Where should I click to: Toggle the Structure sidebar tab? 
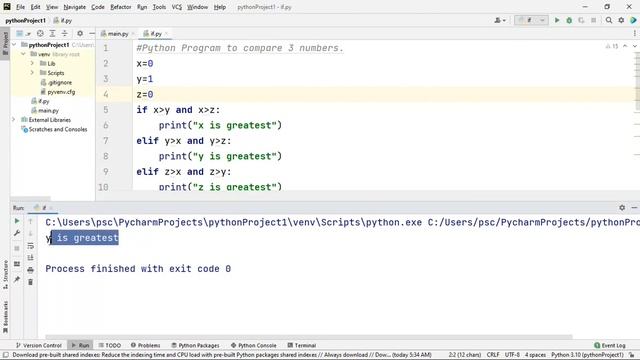pos(5,274)
